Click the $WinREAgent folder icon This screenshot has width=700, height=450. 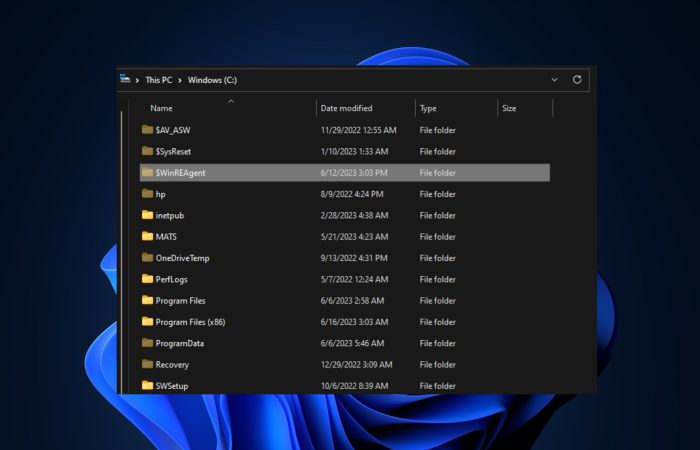pyautogui.click(x=147, y=173)
